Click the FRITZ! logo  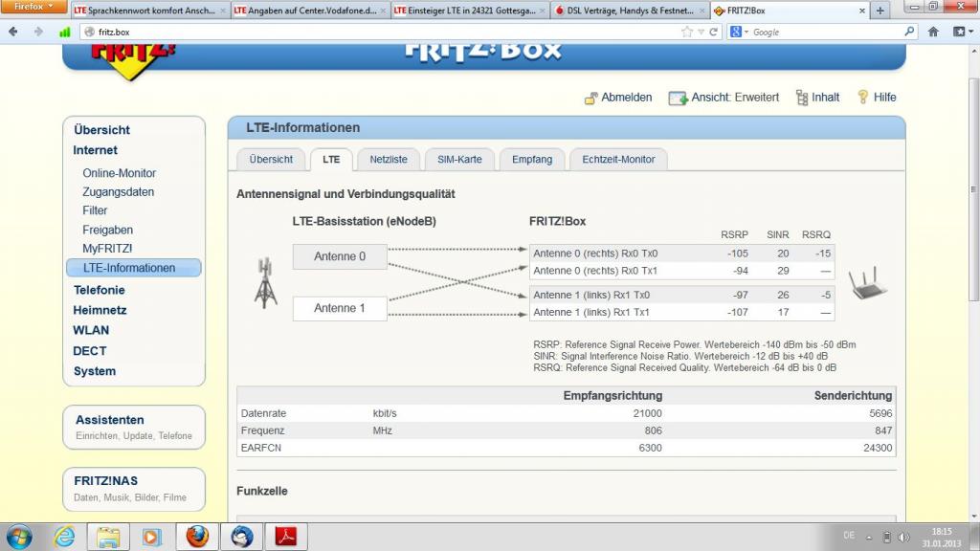pyautogui.click(x=133, y=60)
